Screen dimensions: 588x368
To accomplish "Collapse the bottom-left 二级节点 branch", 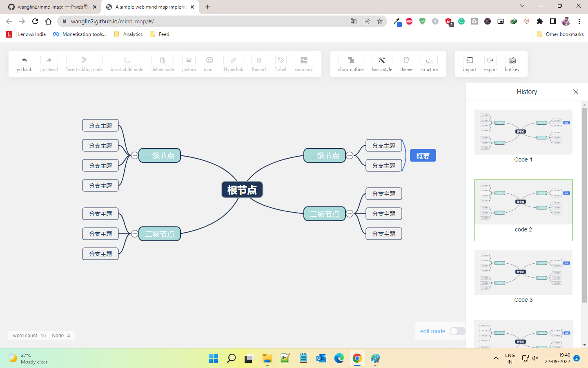I will click(135, 233).
